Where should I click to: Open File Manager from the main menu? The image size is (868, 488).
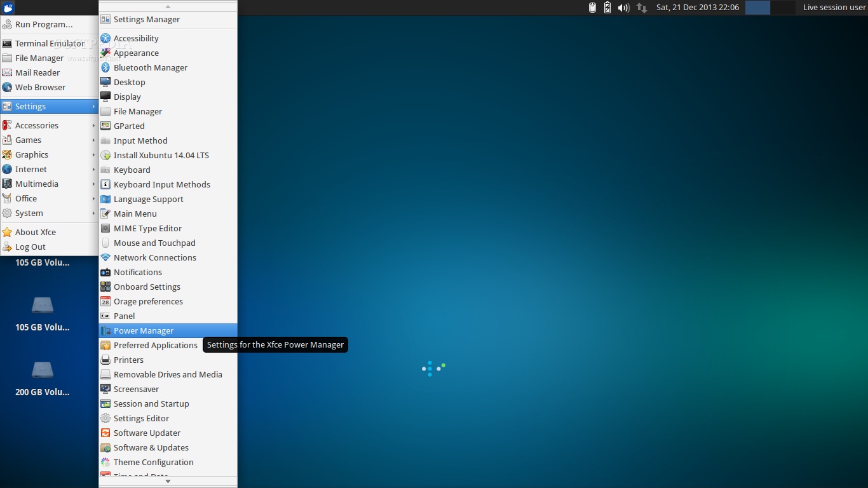coord(49,58)
